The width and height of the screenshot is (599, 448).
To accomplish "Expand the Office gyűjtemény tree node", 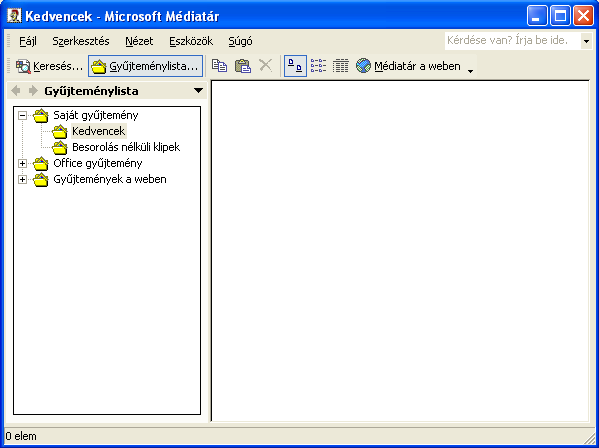I will 23,163.
